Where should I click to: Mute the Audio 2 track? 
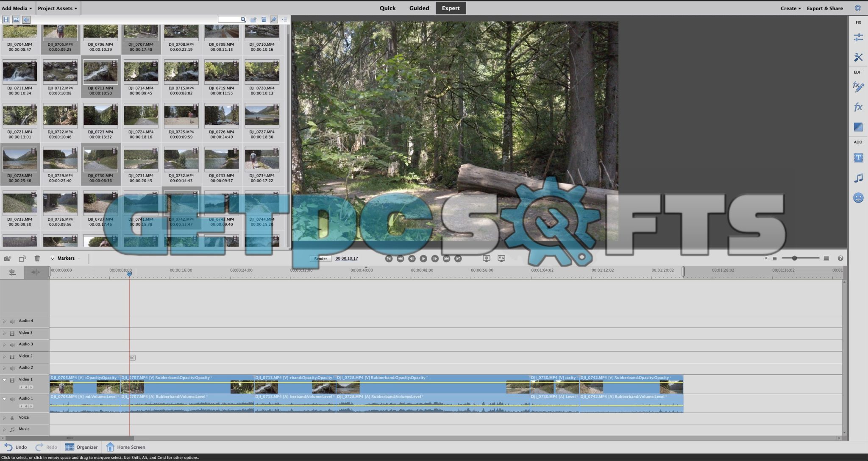tap(12, 368)
